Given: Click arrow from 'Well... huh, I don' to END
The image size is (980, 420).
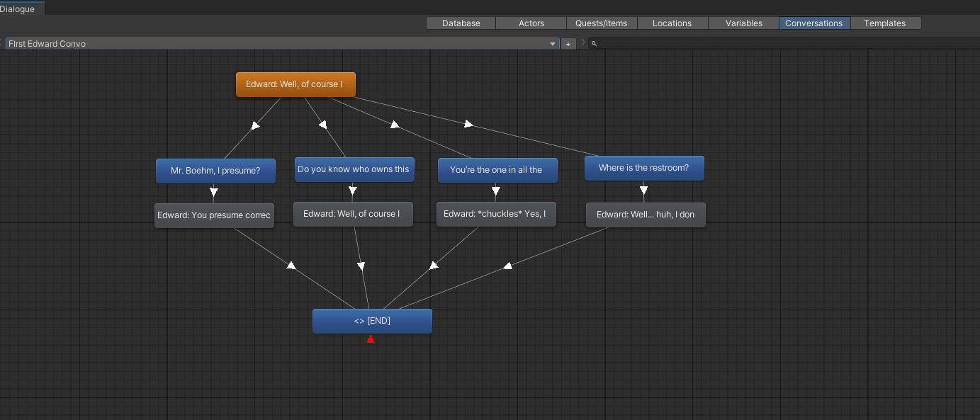Looking at the screenshot, I should 507,266.
